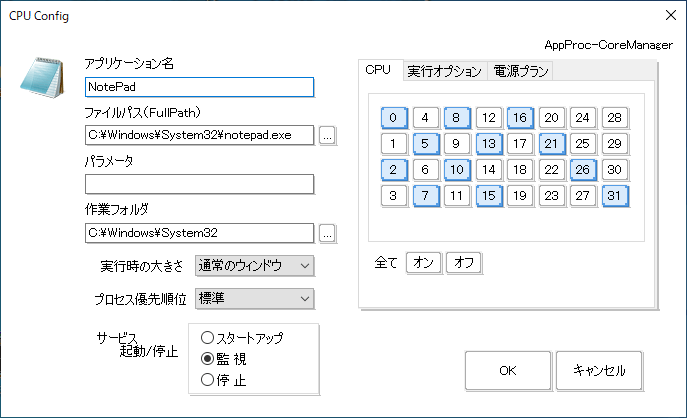Choose the 停止 service option
This screenshot has height=418, width=687.
pos(209,379)
